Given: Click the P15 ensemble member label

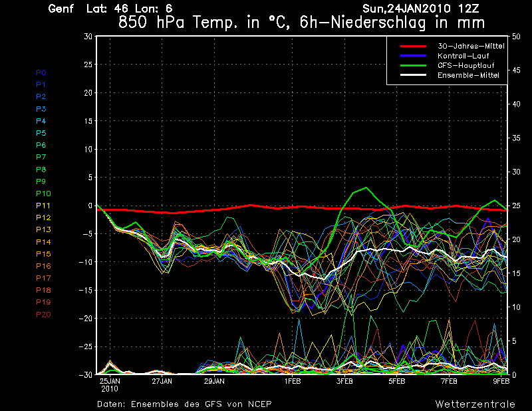Looking at the screenshot, I should 43,254.
